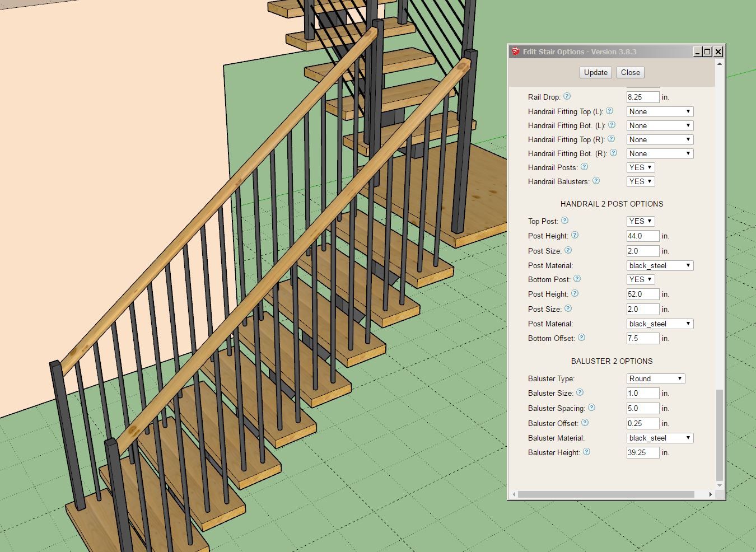This screenshot has height=552, width=756.
Task: Open Handrail Fitting Top (R) dropdown
Action: pyautogui.click(x=660, y=139)
